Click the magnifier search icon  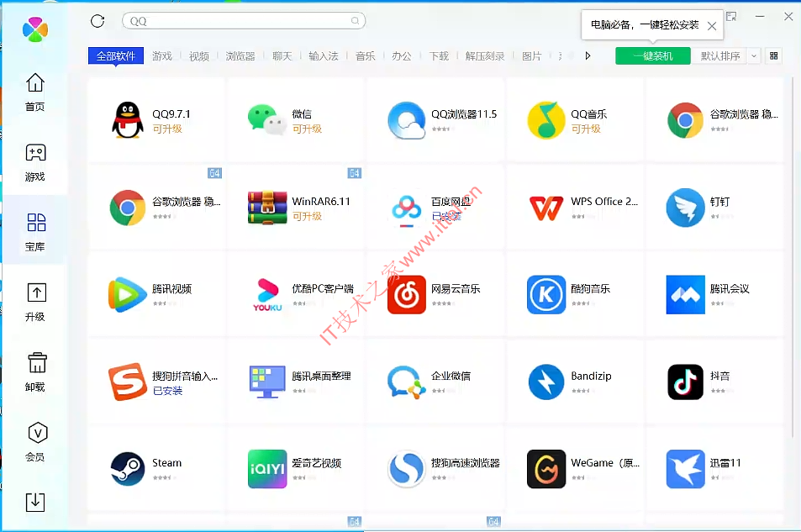coord(355,21)
